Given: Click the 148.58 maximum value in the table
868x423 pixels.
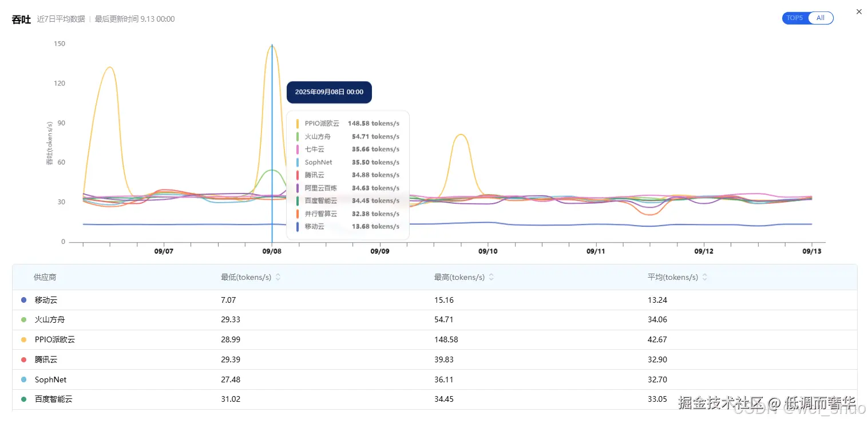Looking at the screenshot, I should click(x=446, y=339).
